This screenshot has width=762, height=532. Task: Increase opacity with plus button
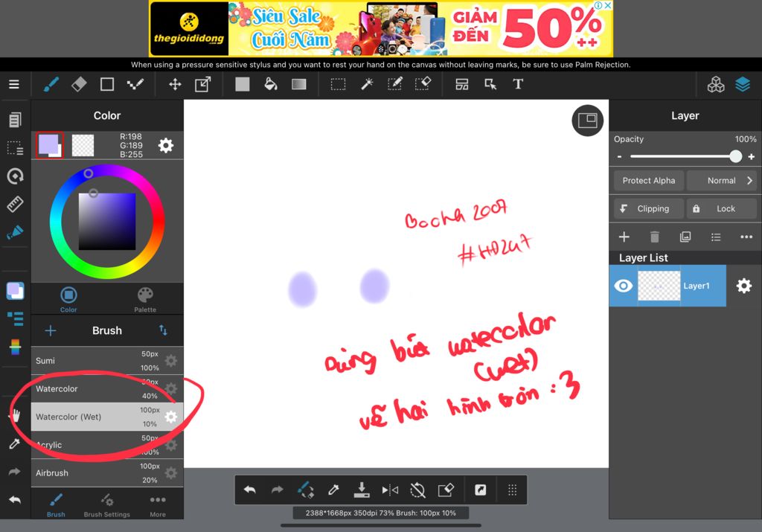coord(752,156)
